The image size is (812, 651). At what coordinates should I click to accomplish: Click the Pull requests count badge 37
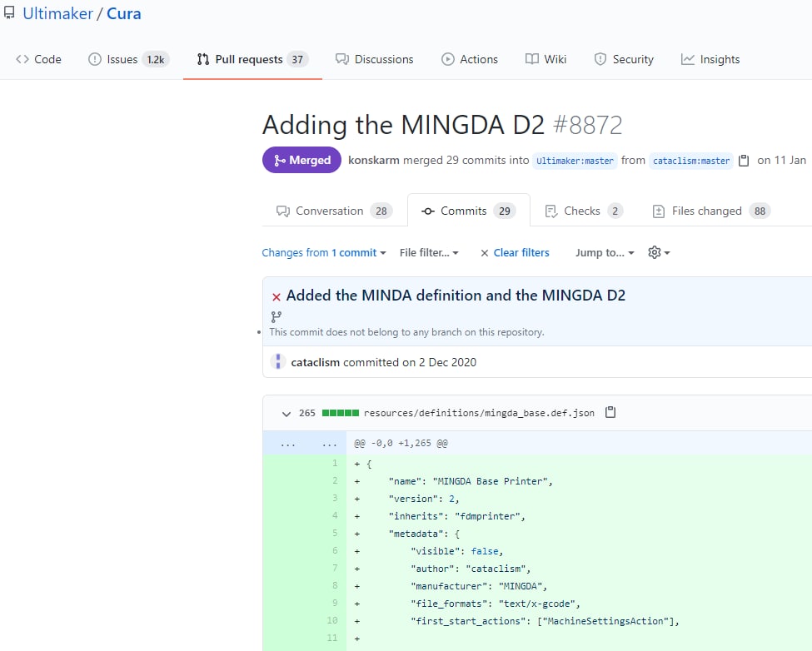click(297, 59)
